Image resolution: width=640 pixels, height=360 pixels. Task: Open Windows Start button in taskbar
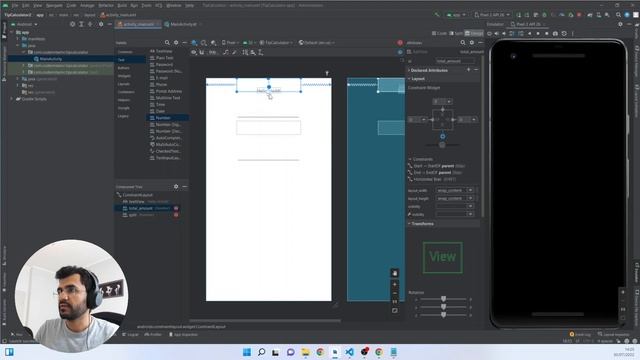(247, 352)
